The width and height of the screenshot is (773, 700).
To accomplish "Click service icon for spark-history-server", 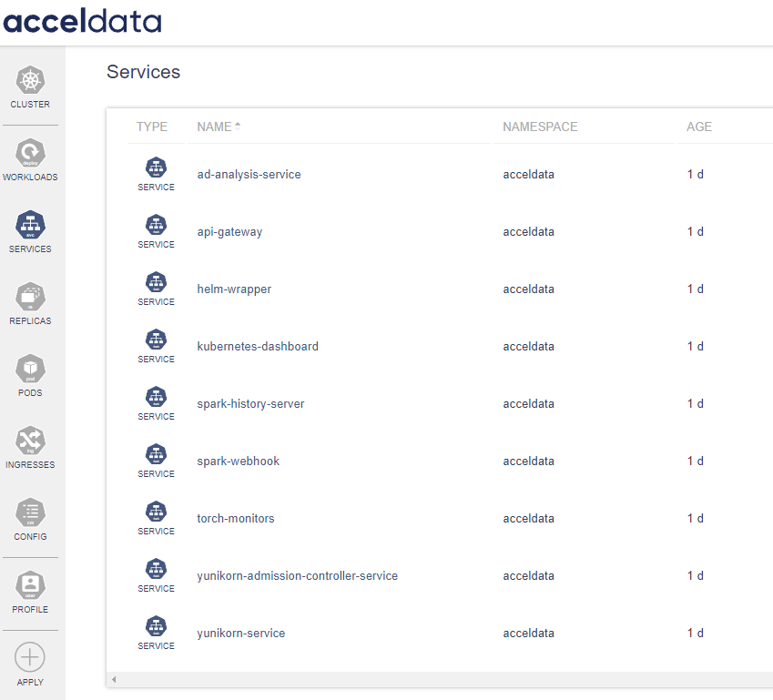I will tap(156, 397).
